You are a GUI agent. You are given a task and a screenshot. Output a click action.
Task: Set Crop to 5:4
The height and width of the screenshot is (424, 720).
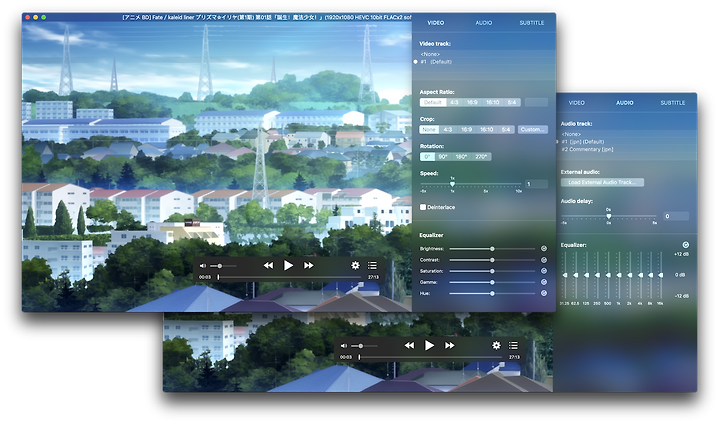coord(506,130)
